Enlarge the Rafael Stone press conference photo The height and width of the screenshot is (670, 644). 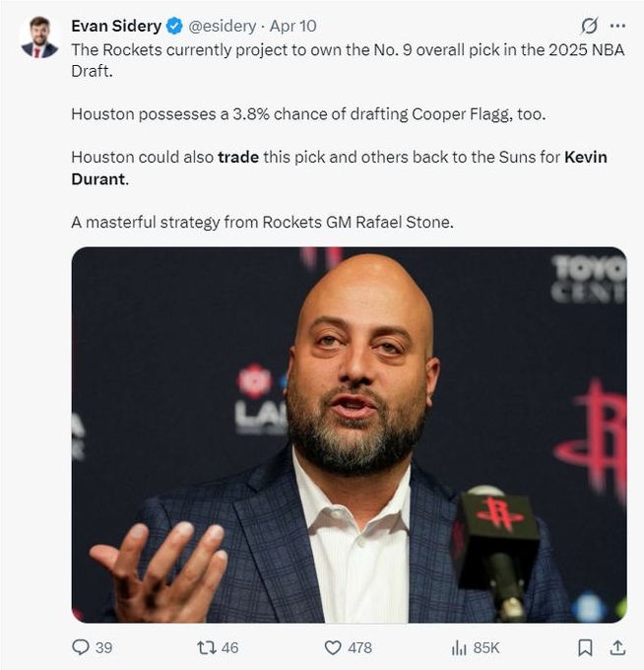click(x=349, y=434)
